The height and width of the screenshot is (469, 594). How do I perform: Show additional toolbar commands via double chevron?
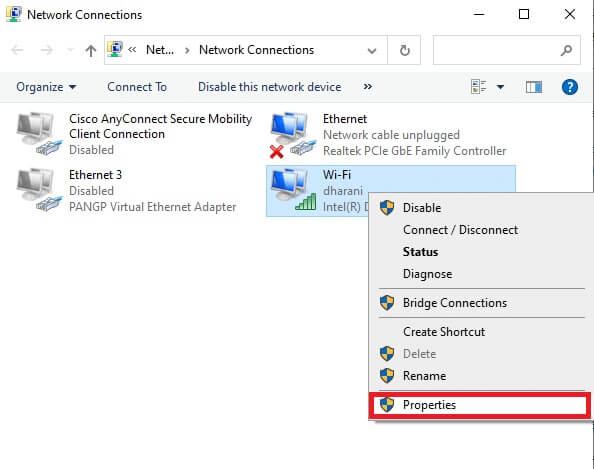click(x=367, y=87)
